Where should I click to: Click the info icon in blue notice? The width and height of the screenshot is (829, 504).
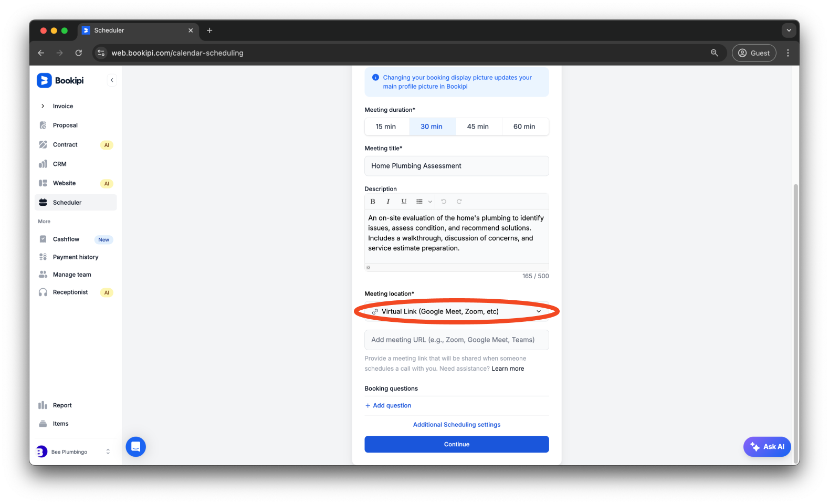375,78
